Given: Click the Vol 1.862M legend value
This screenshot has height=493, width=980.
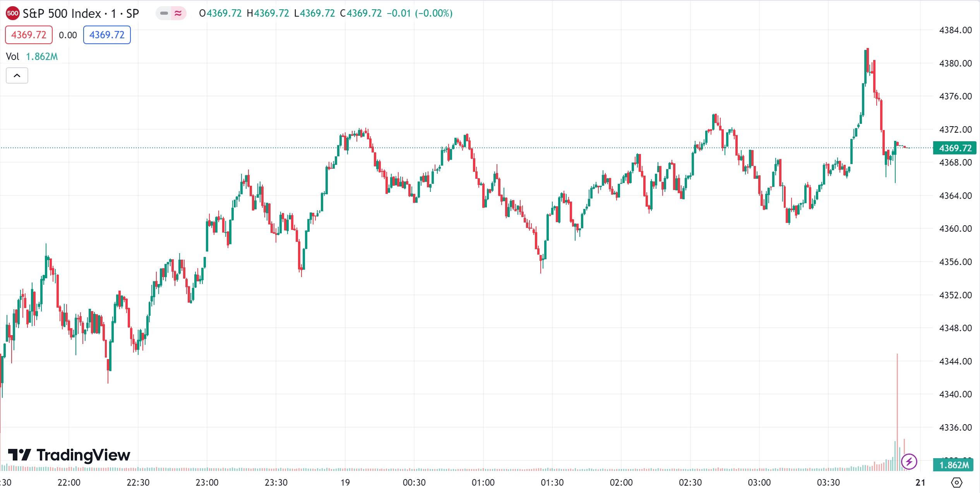Looking at the screenshot, I should coord(42,56).
